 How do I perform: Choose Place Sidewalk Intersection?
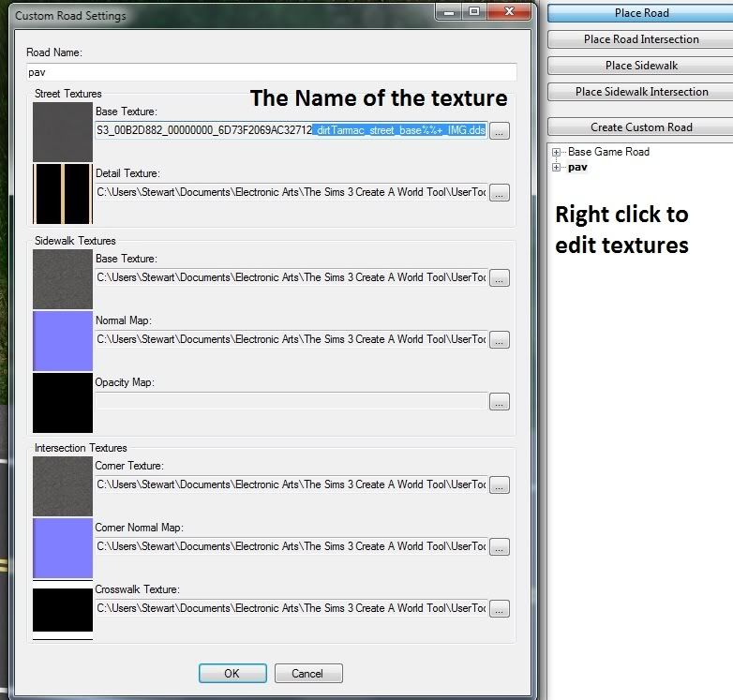(x=641, y=92)
